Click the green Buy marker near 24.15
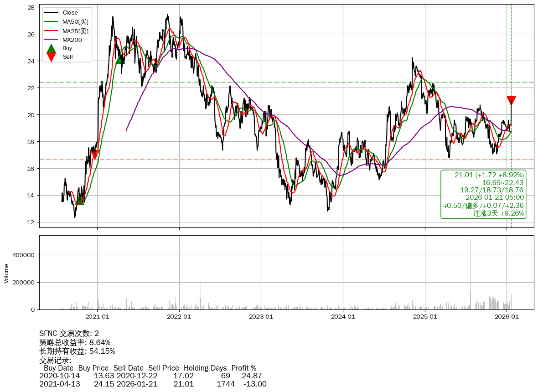This screenshot has height=392, width=538. (120, 59)
